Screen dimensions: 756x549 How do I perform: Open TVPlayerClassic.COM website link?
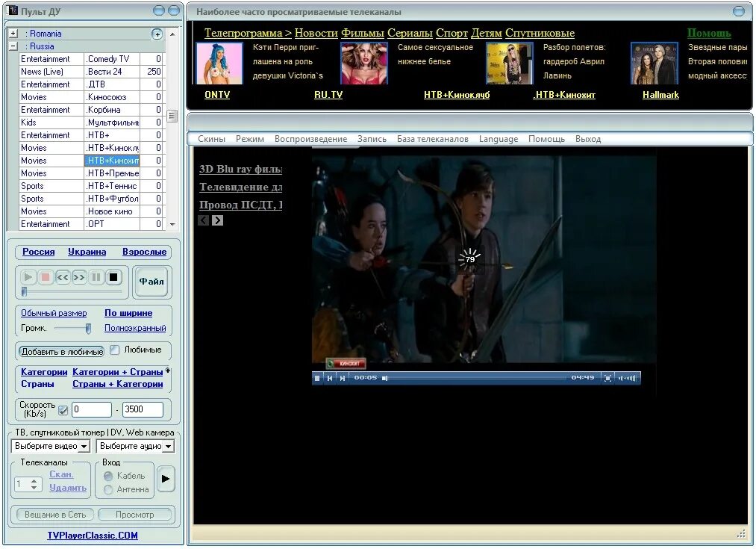93,536
